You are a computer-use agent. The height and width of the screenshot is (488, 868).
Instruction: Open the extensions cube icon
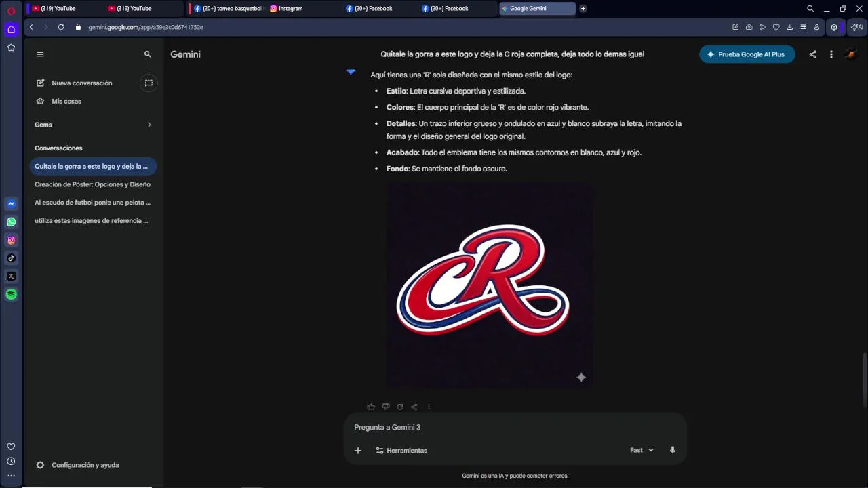tap(834, 27)
